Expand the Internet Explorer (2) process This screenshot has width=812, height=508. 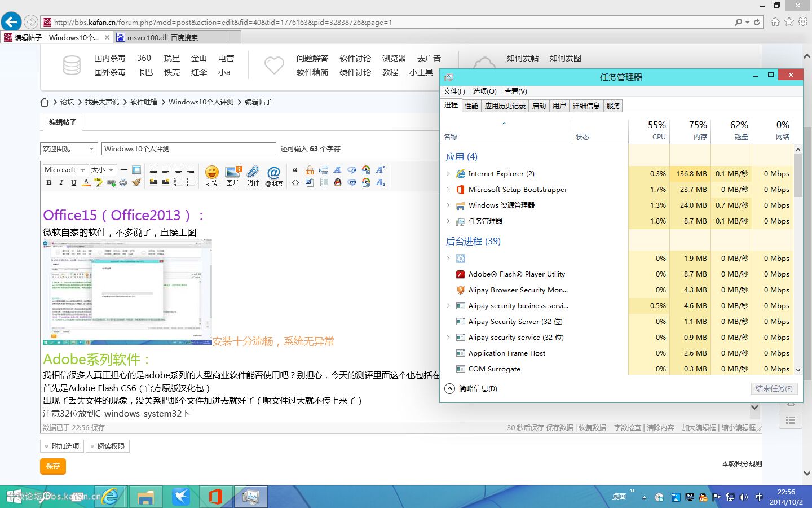click(448, 174)
